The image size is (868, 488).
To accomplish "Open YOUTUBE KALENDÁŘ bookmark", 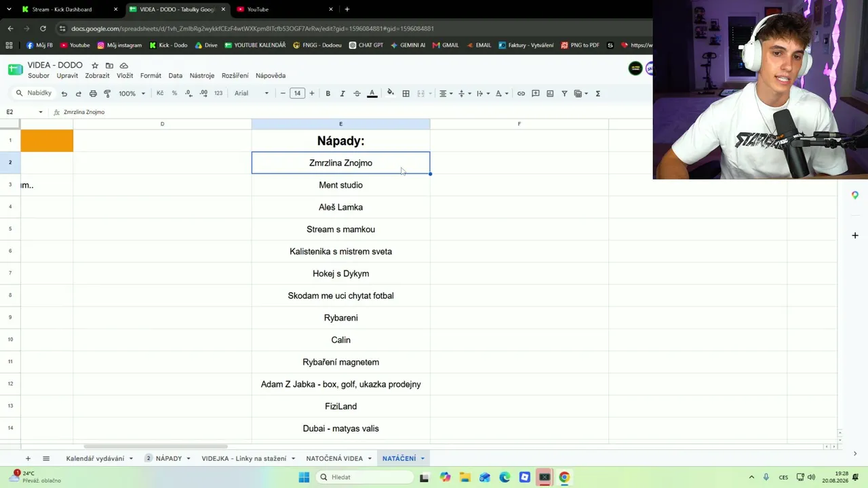I will [x=255, y=45].
